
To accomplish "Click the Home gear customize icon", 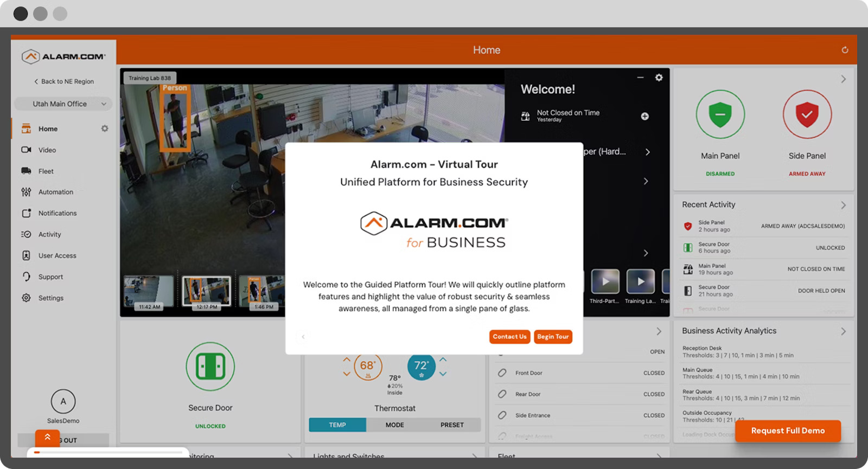I will 105,129.
